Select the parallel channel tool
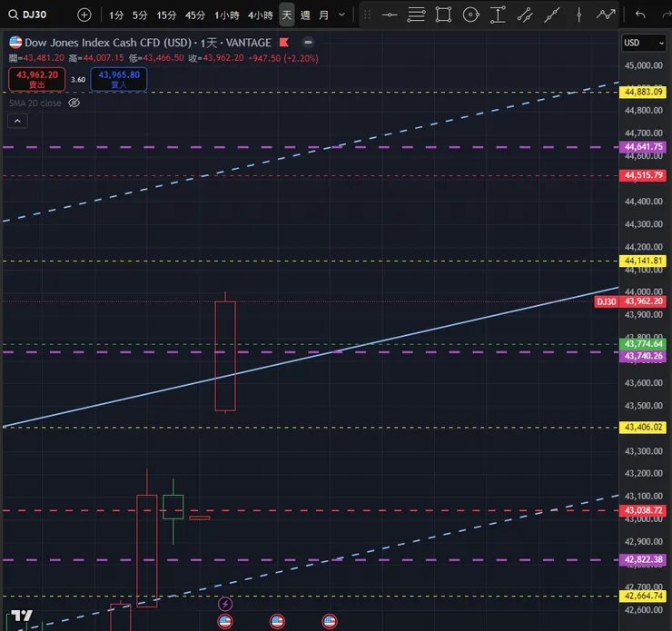Image resolution: width=672 pixels, height=631 pixels. pyautogui.click(x=525, y=15)
